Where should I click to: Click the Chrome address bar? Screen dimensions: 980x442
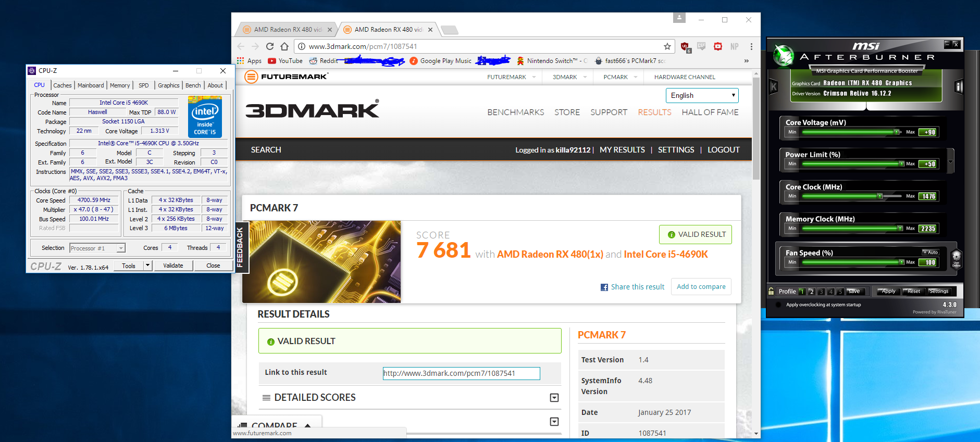(x=483, y=46)
